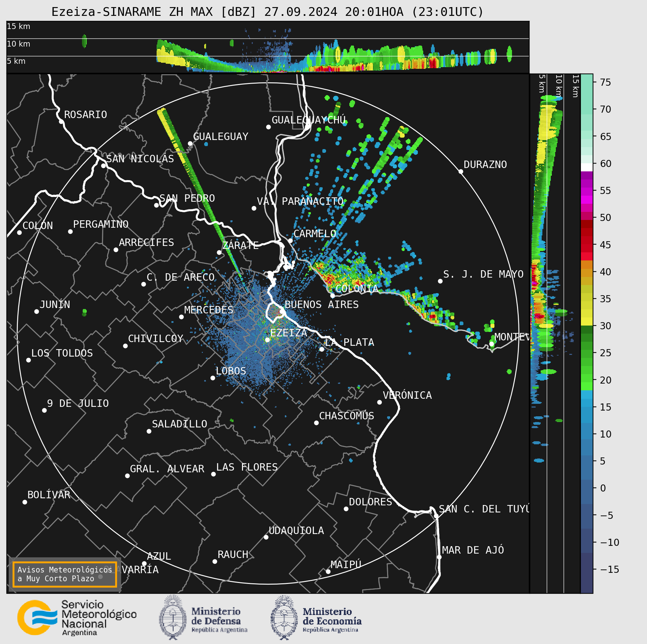Image resolution: width=647 pixels, height=644 pixels.
Task: Click the DOLORES city label
Action: [370, 502]
